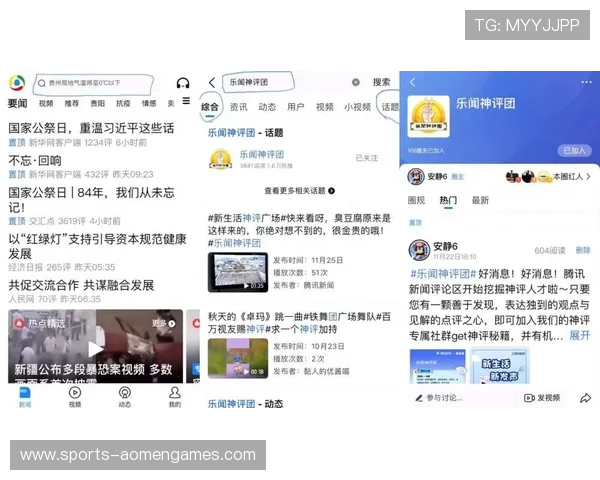This screenshot has height=480, width=600.
Task: Click the 视频 bottom navigation icon
Action: click(75, 397)
